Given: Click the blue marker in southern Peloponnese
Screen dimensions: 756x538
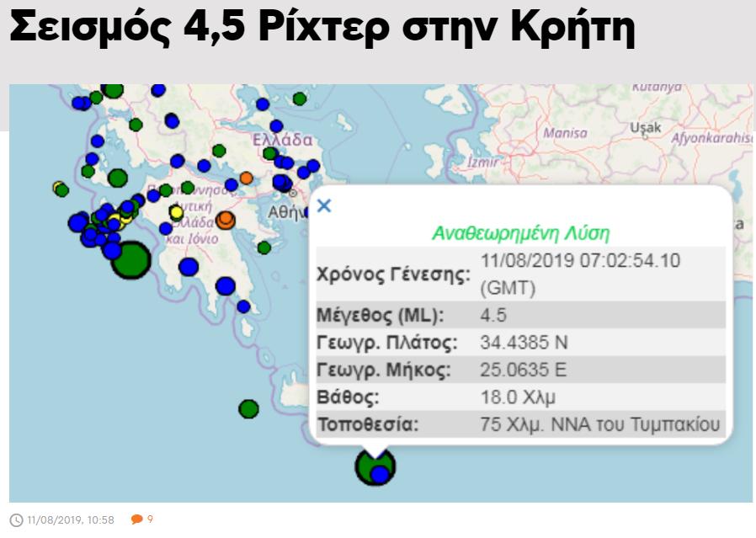Looking at the screenshot, I should point(225,286).
